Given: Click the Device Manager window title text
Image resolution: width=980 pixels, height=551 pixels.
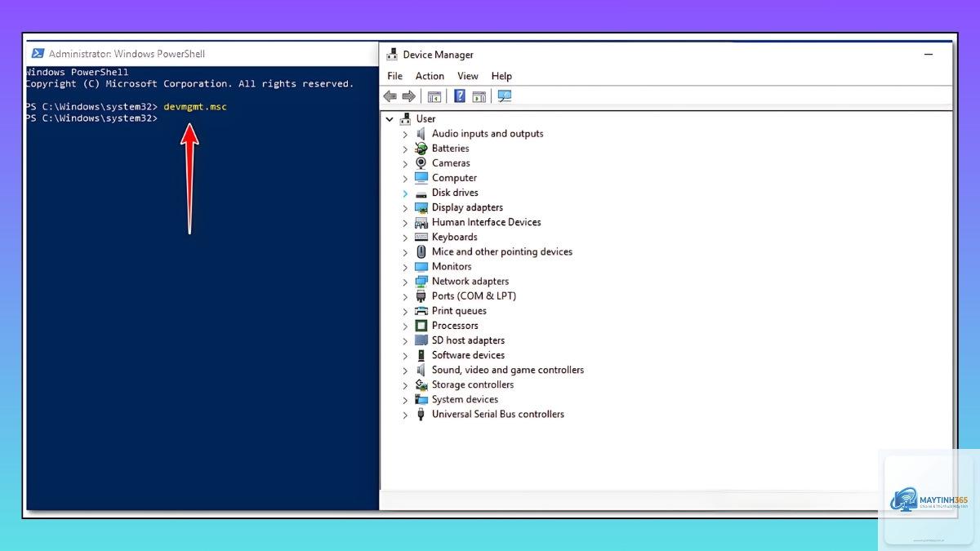Looking at the screenshot, I should pos(438,55).
